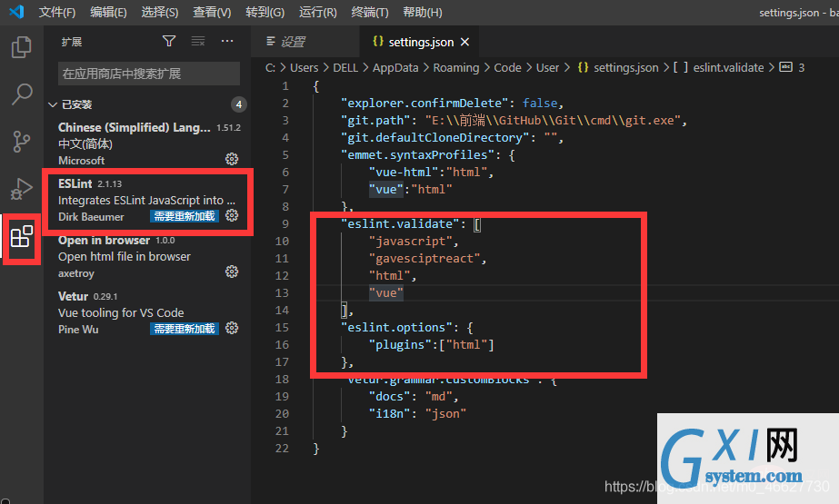Viewport: 839px width, 504px height.
Task: Open the Extensions view icon
Action: coord(22,236)
